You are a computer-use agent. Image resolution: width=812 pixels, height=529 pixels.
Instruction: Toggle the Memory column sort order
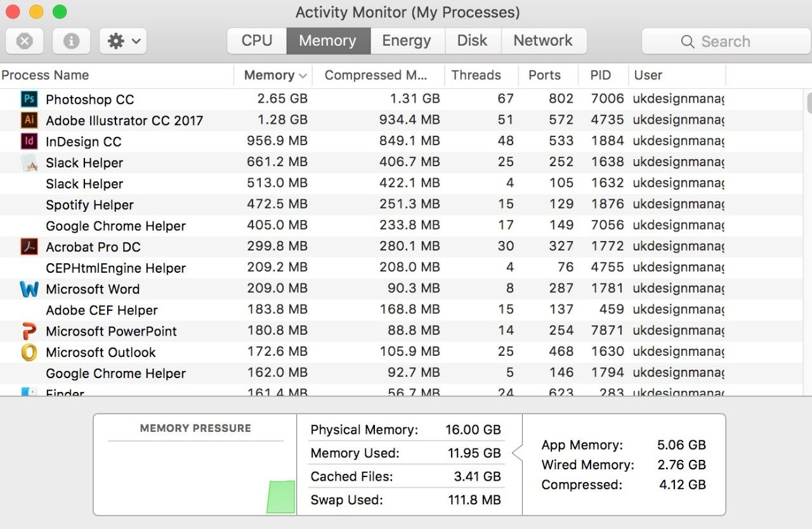coord(273,75)
